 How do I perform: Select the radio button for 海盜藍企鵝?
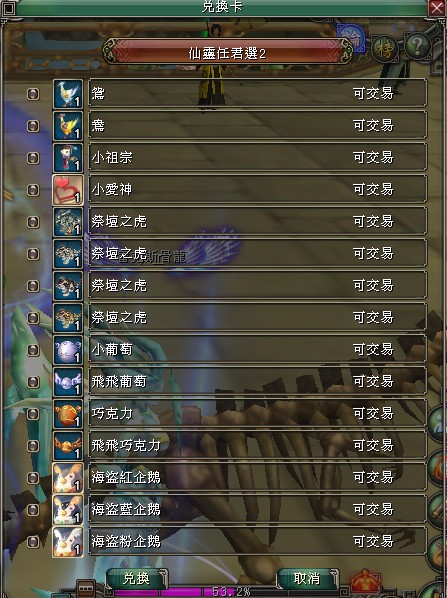(33, 510)
